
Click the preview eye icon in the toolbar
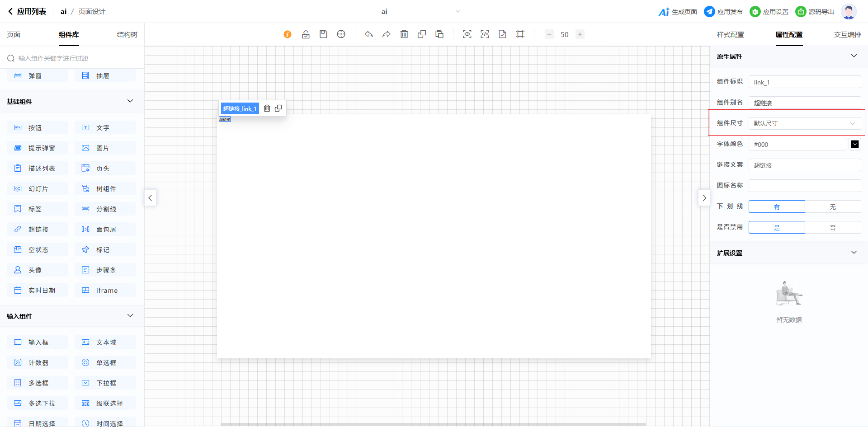coord(467,34)
